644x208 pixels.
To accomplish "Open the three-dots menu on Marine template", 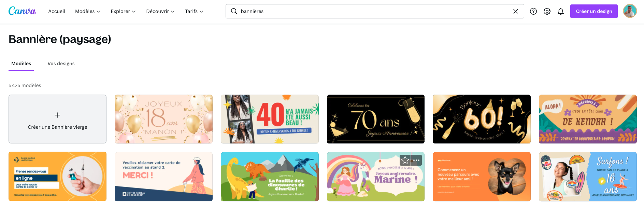I will point(416,160).
